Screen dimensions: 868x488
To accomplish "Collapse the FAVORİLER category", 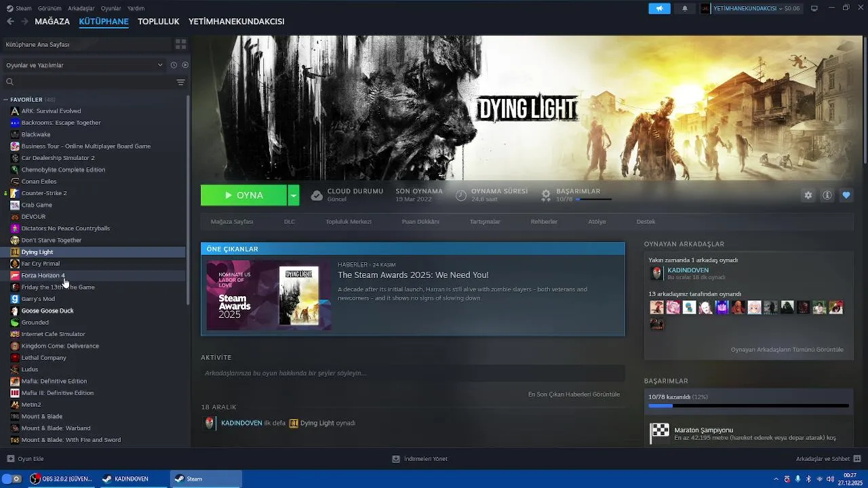I will tap(5, 100).
